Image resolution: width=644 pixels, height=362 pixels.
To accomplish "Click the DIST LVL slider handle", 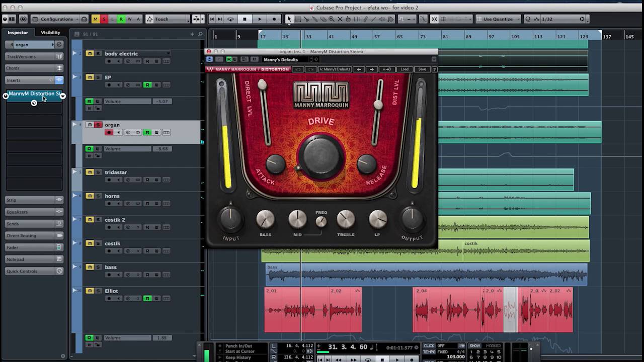I will pos(378,104).
